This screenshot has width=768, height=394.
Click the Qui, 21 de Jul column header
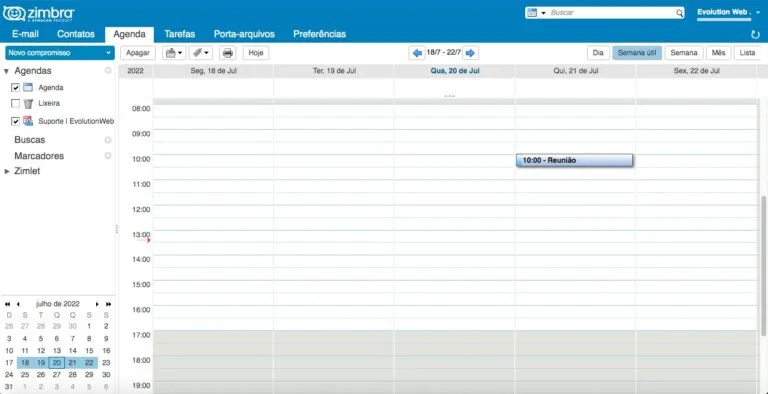coord(576,71)
